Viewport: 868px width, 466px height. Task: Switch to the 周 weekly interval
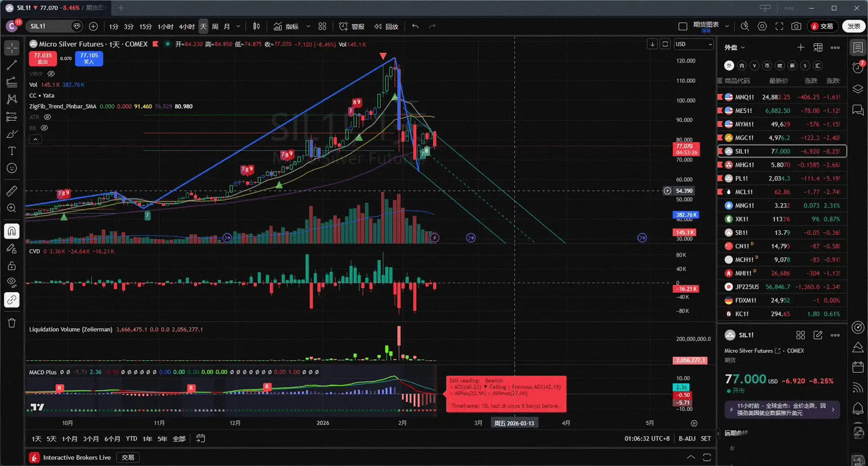pos(215,26)
